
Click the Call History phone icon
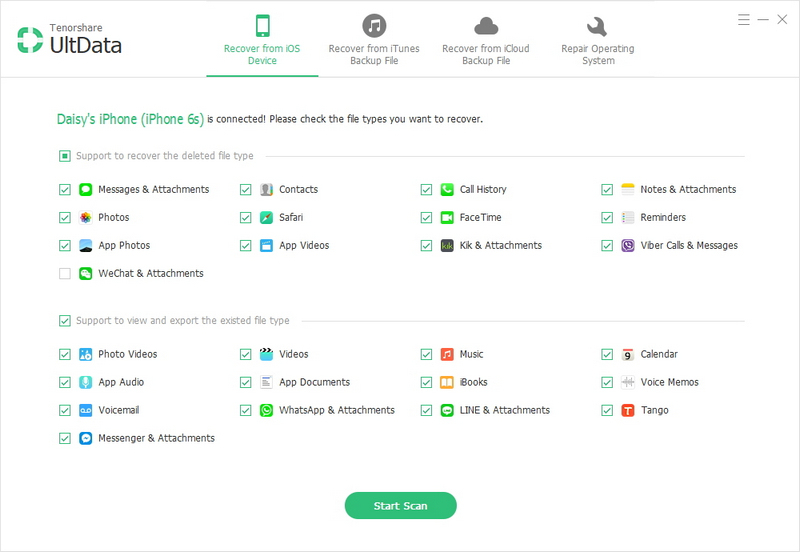(447, 190)
